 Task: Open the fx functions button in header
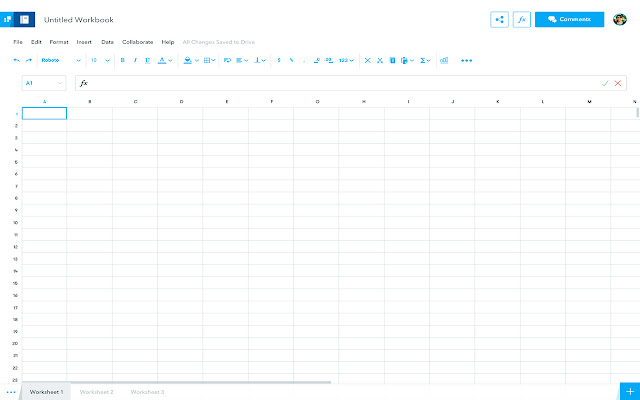coord(522,20)
